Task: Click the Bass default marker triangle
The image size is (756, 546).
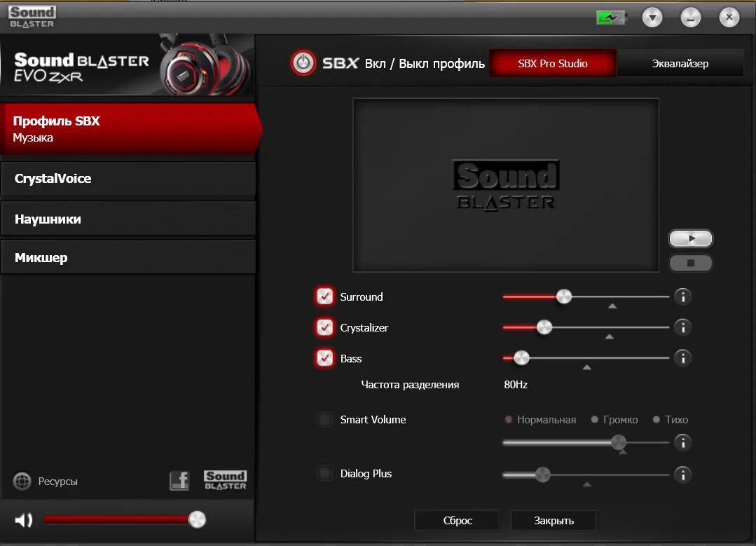Action: [x=586, y=367]
